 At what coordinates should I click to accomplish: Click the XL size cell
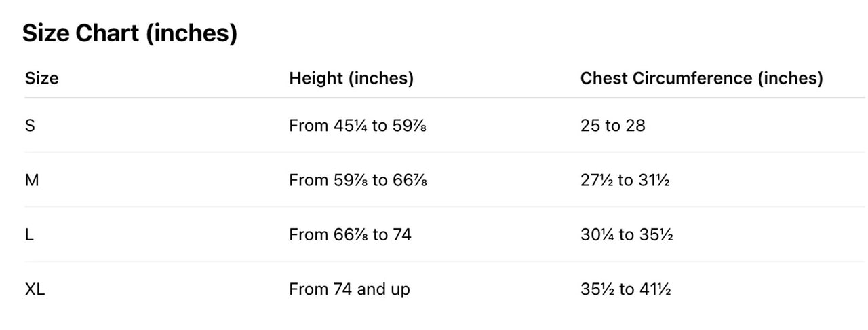35,289
